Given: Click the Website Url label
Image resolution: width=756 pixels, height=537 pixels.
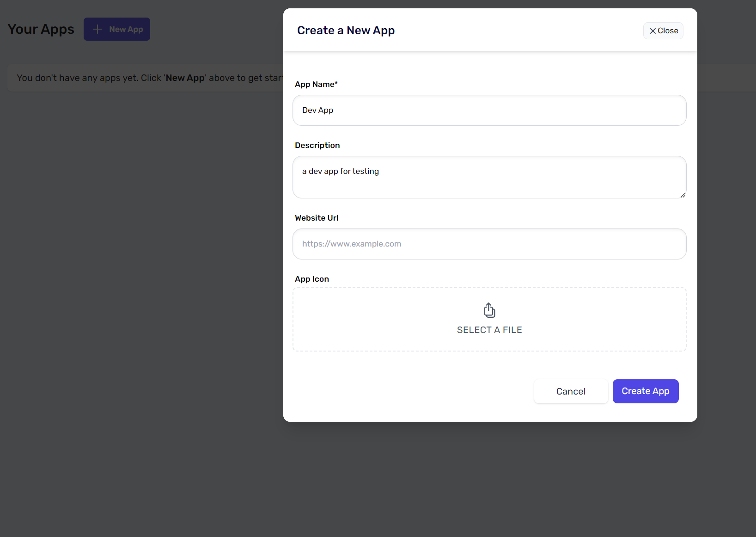Looking at the screenshot, I should tap(317, 218).
